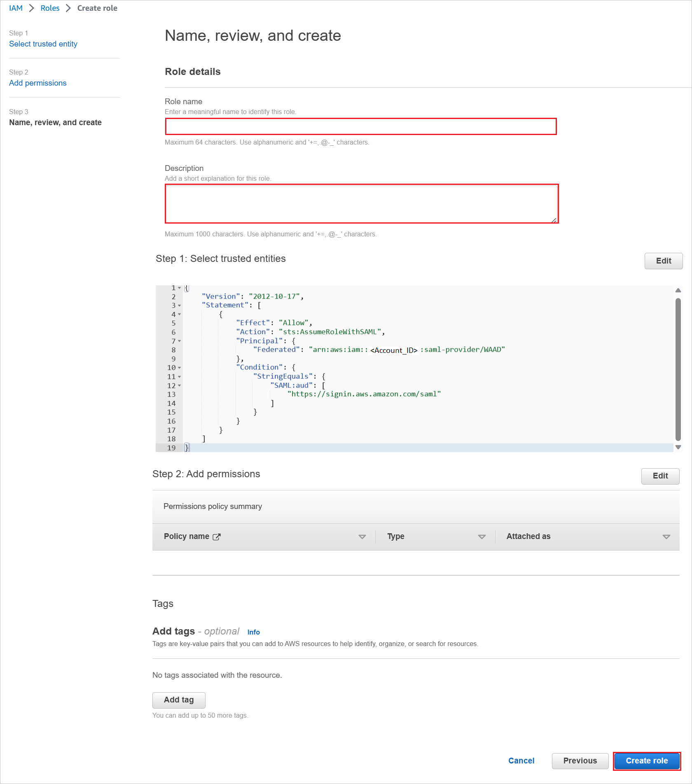This screenshot has height=784, width=692.
Task: Open the Policy name column dropdown
Action: [362, 537]
